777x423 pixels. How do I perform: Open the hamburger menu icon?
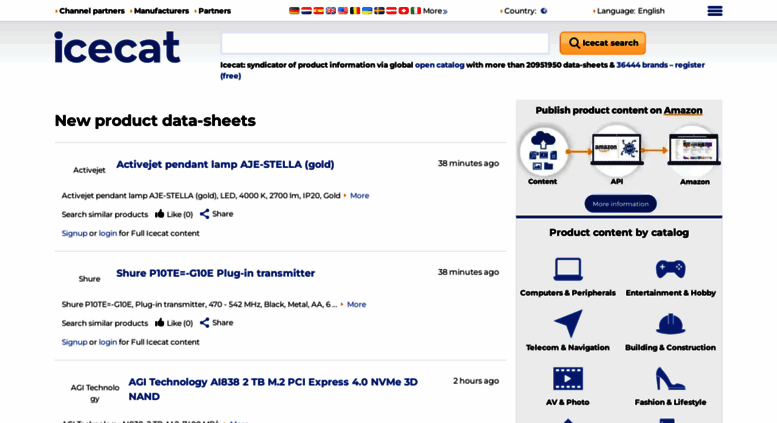pos(715,11)
